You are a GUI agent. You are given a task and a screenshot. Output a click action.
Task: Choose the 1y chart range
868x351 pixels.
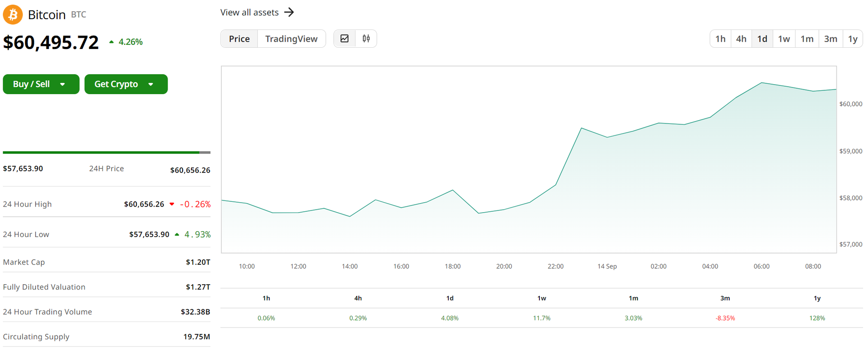point(853,39)
